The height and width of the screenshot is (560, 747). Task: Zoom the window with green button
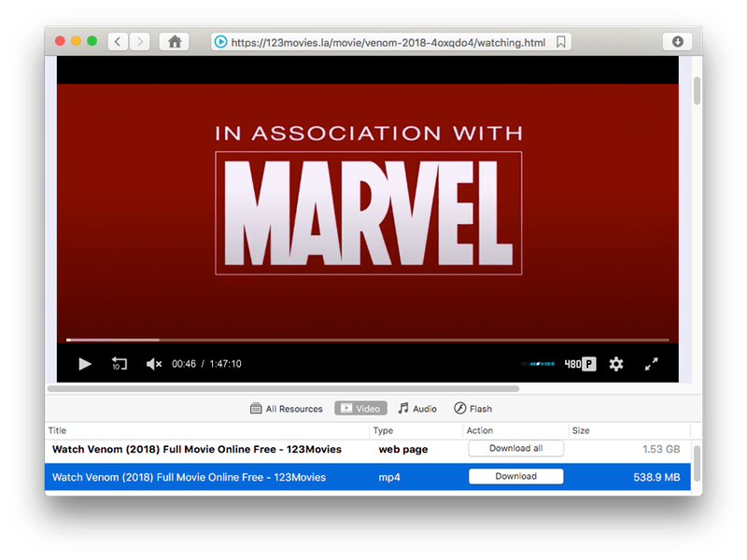pyautogui.click(x=92, y=41)
